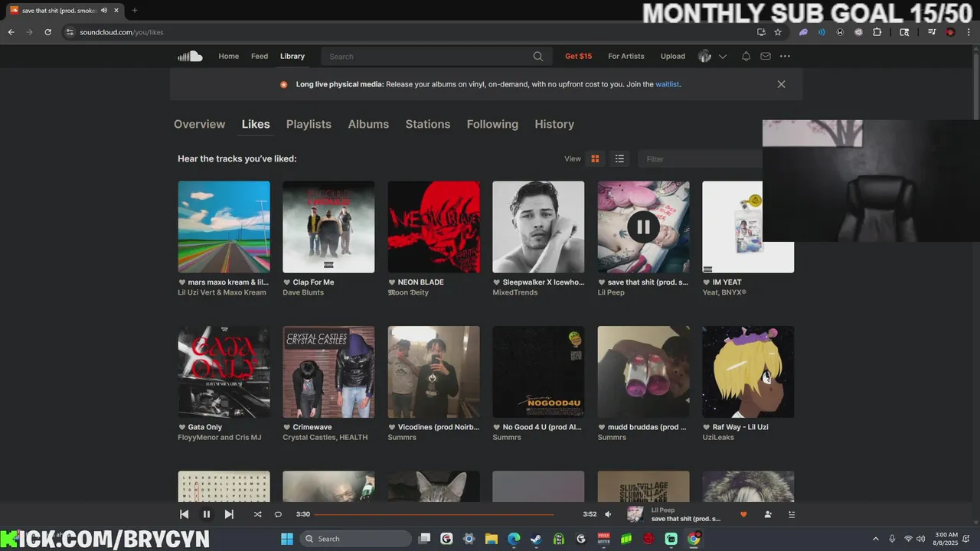The width and height of the screenshot is (980, 551).
Task: Open mars maxo kream artwork thumbnail
Action: point(224,227)
